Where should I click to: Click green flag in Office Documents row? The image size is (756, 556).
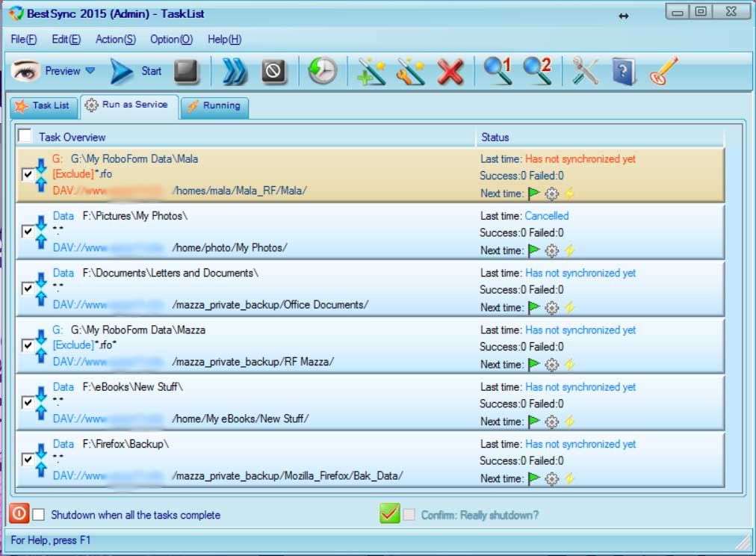click(x=533, y=307)
